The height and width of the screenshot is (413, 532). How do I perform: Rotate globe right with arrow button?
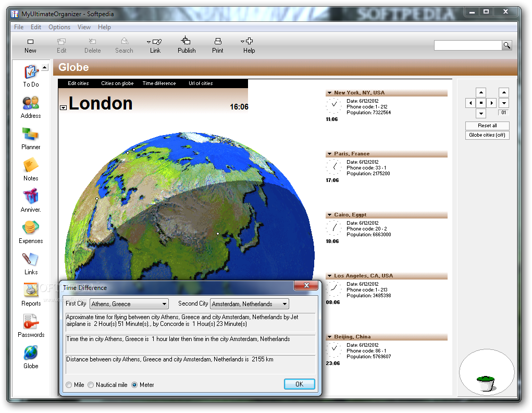tap(491, 103)
